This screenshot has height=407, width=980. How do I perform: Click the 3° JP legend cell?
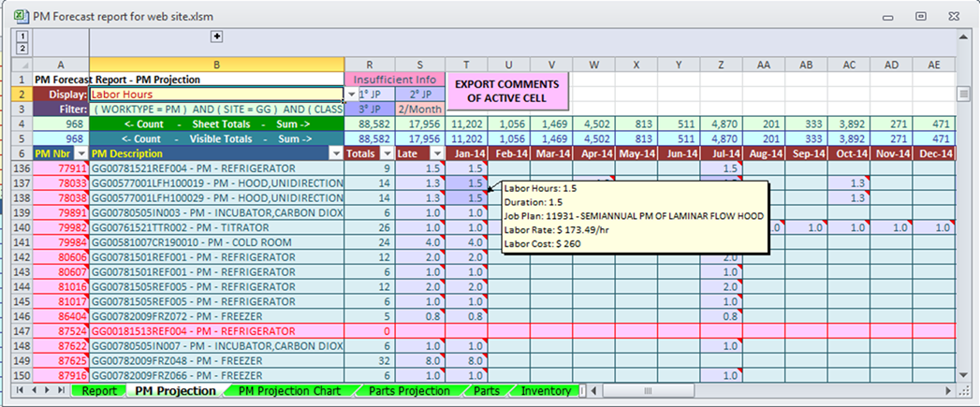(x=370, y=109)
